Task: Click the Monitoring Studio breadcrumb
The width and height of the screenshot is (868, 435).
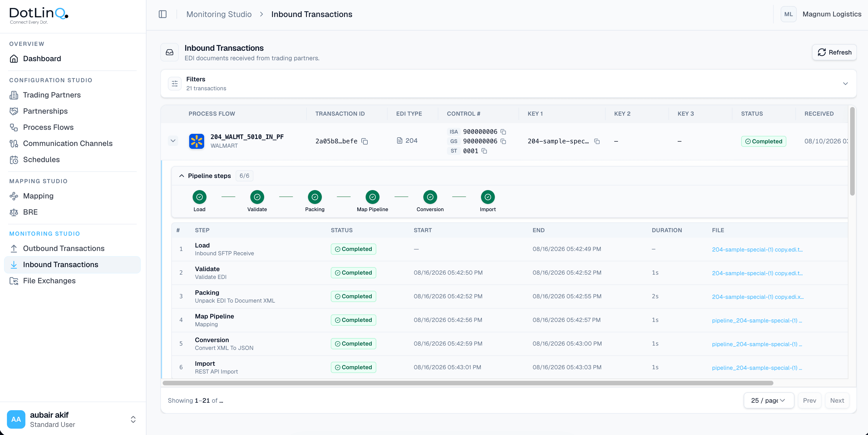Action: click(x=219, y=14)
